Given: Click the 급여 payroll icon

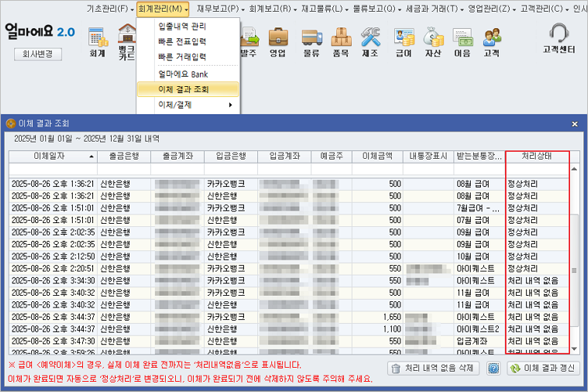Looking at the screenshot, I should 403,41.
